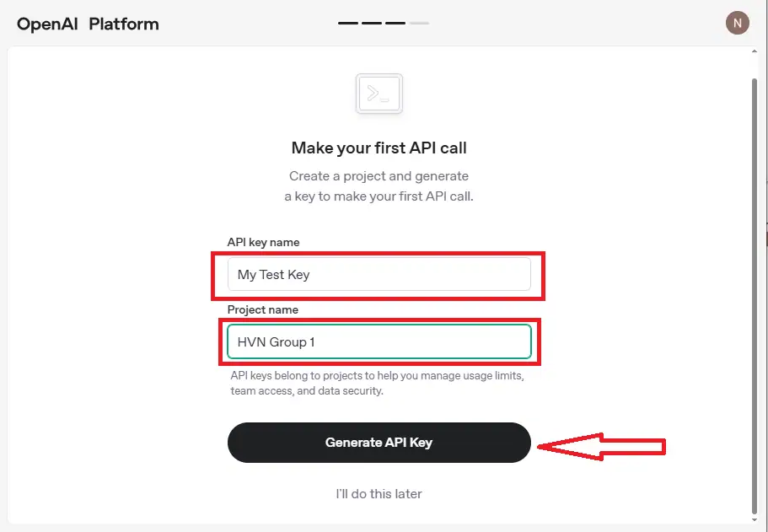This screenshot has width=768, height=532.
Task: Click the red arrow annotation
Action: click(x=602, y=445)
